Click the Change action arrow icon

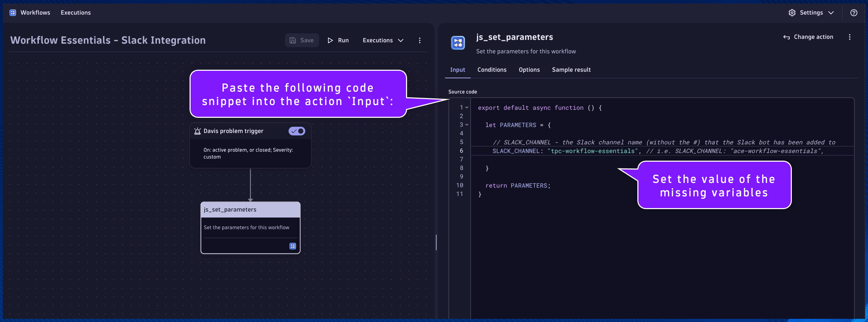(787, 37)
